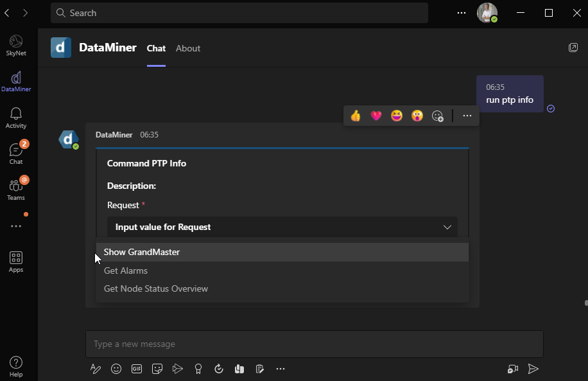Open Settings and more ellipsis in title bar

coord(462,13)
